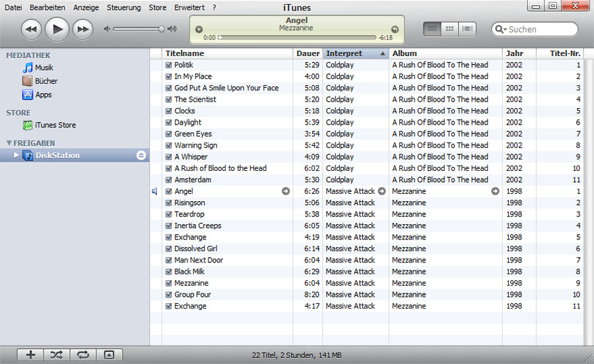The image size is (594, 364).
Task: Open the search magnifier options dropdown
Action: pos(500,29)
